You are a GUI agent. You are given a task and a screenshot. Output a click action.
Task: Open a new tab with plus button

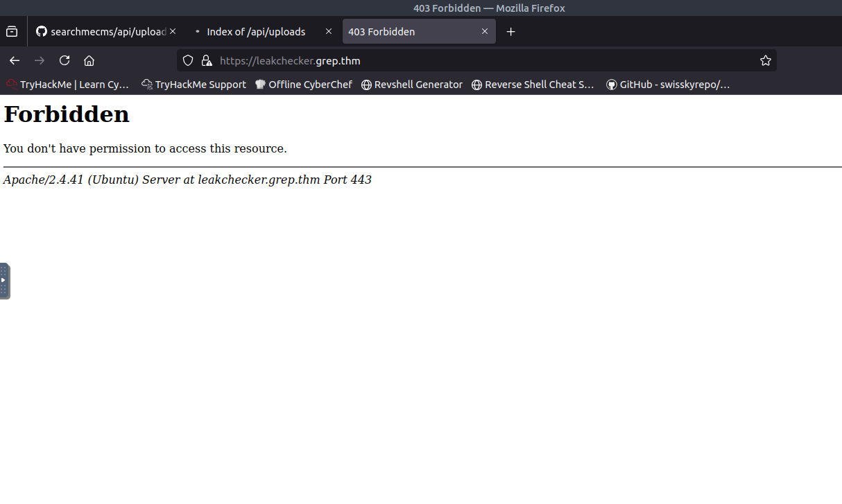(x=510, y=32)
